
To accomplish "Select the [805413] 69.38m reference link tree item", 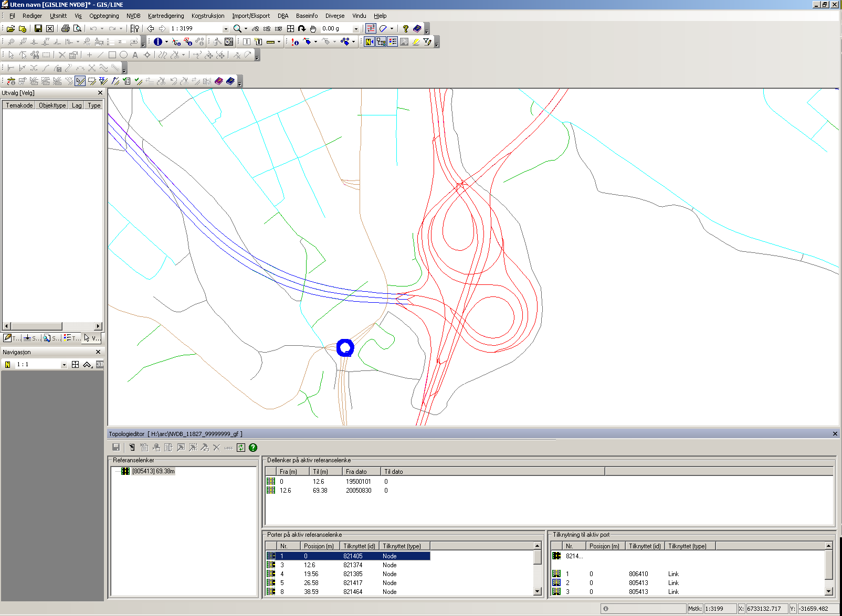I will click(153, 471).
